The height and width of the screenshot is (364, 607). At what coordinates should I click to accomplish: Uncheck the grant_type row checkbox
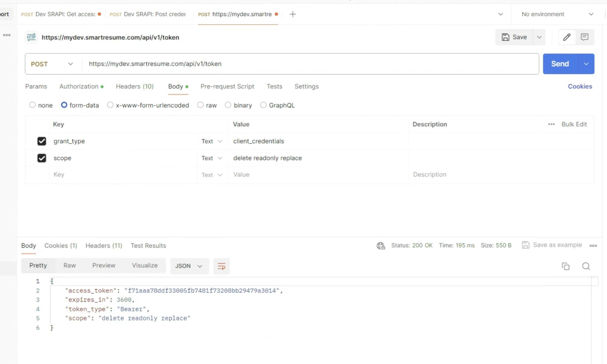[42, 141]
